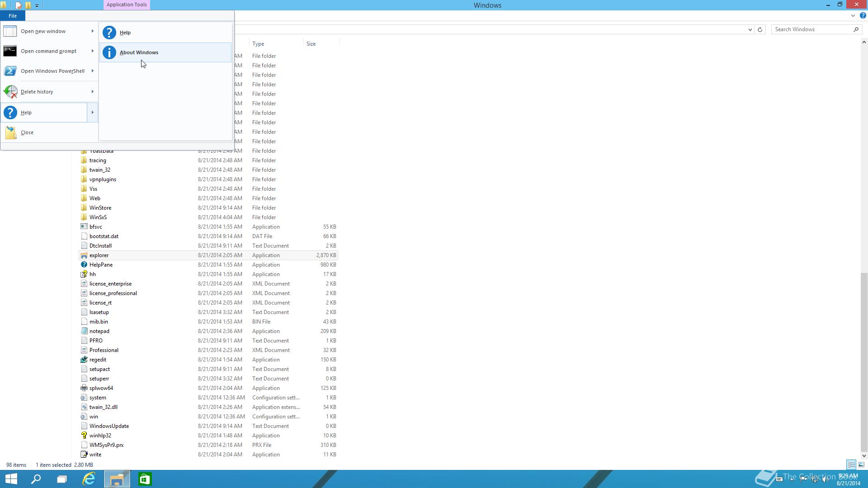Image resolution: width=868 pixels, height=488 pixels.
Task: Open Quick Access Toolbar customize dropdown
Action: [37, 5]
